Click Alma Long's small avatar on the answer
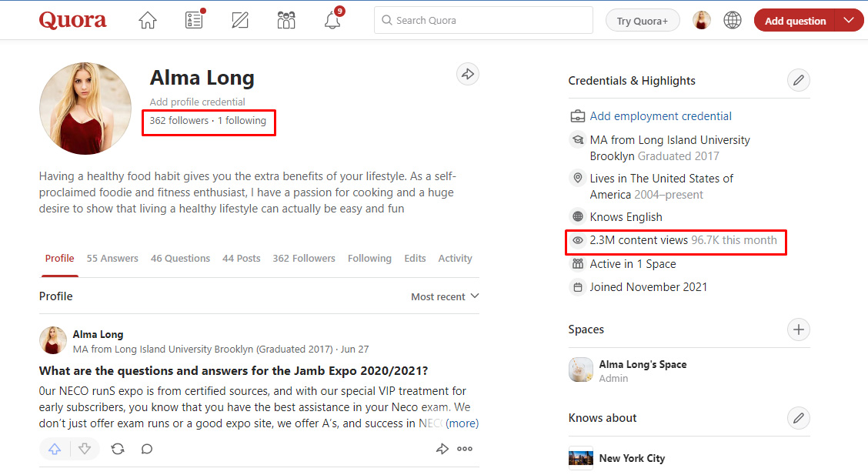 pos(52,340)
